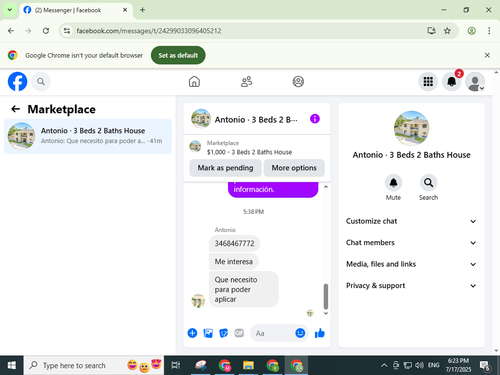
Task: Open Chrome tab search dropdown arrow
Action: [x=10, y=10]
